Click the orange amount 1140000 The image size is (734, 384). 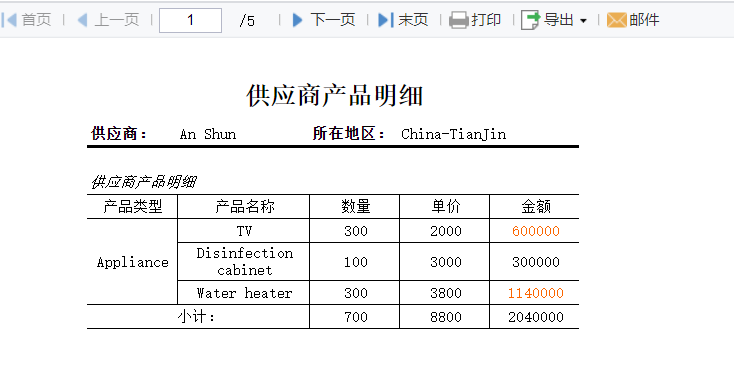pos(536,293)
